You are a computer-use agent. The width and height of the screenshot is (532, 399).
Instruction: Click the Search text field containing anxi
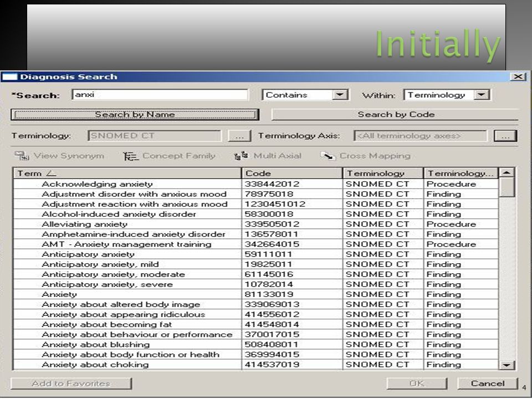[160, 94]
